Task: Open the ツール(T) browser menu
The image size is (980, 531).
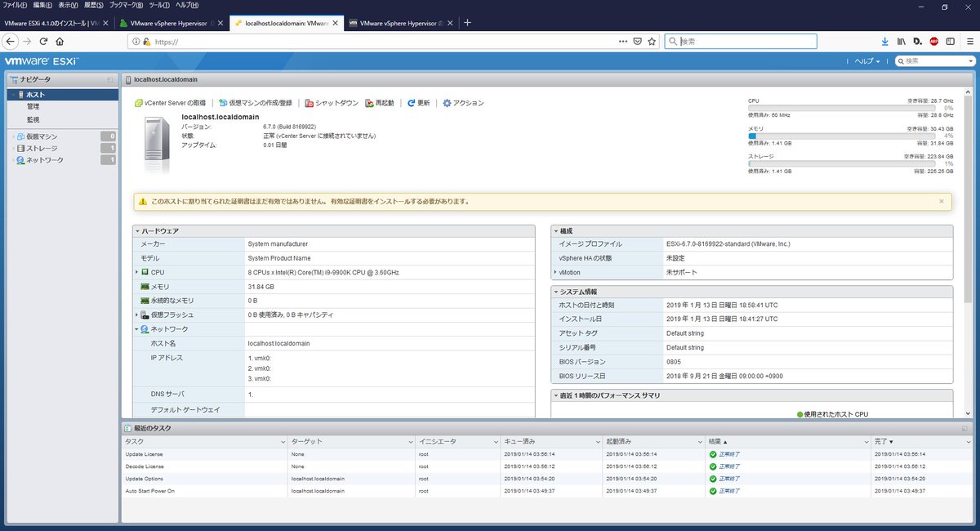Action: 159,6
